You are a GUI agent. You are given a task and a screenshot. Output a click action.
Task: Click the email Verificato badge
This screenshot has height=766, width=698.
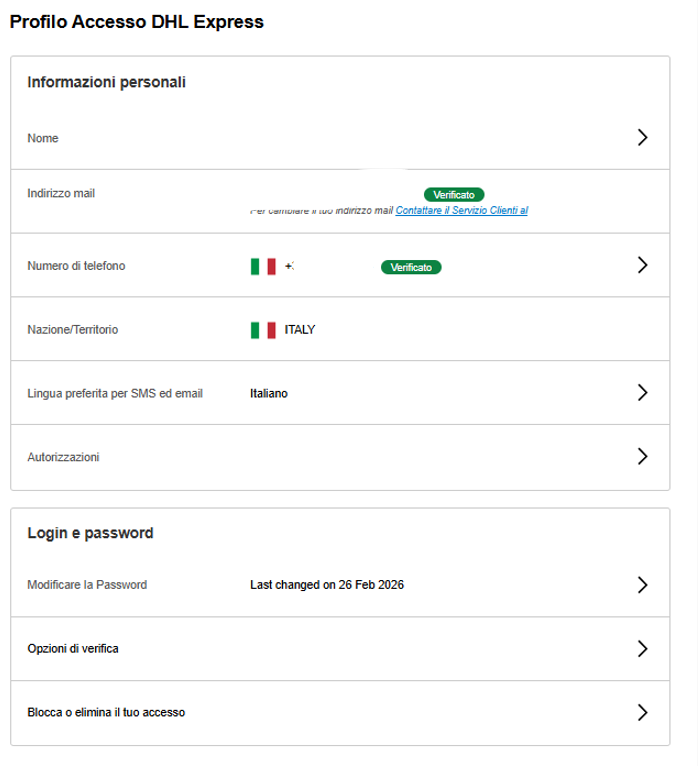tap(454, 195)
